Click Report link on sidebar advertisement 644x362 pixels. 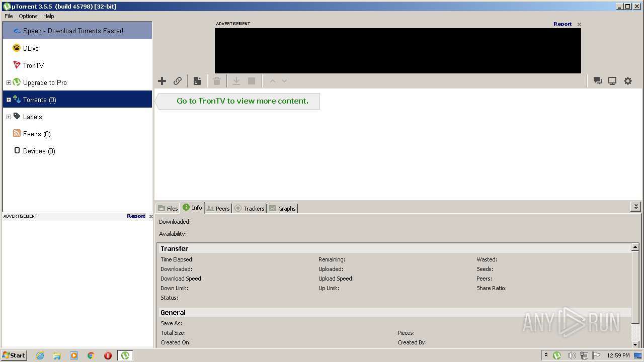(x=136, y=216)
